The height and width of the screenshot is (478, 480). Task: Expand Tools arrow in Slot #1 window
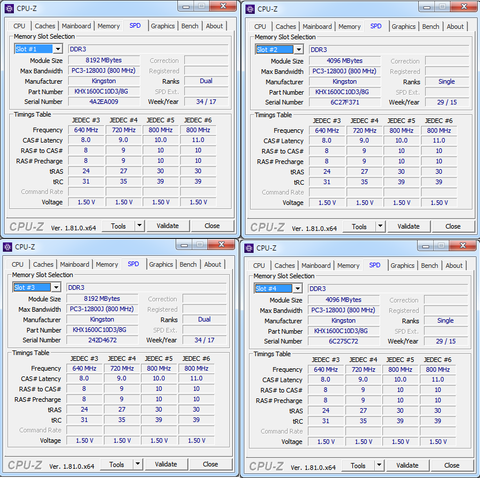tap(139, 226)
